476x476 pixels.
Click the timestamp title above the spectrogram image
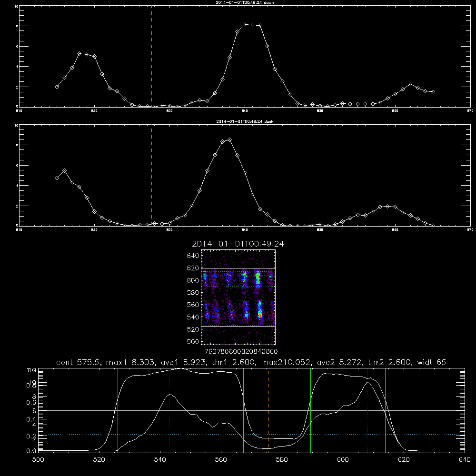[238, 244]
